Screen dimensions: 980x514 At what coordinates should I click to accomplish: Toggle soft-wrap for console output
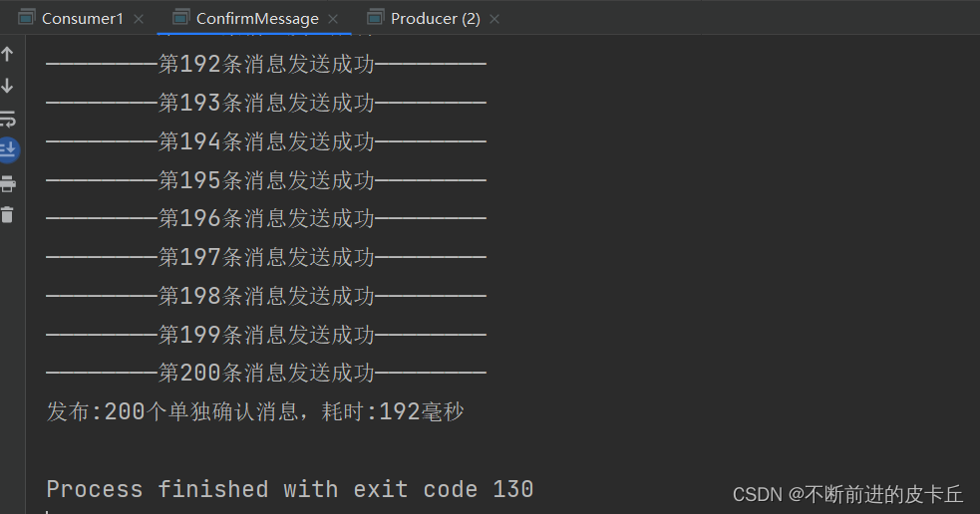8,120
